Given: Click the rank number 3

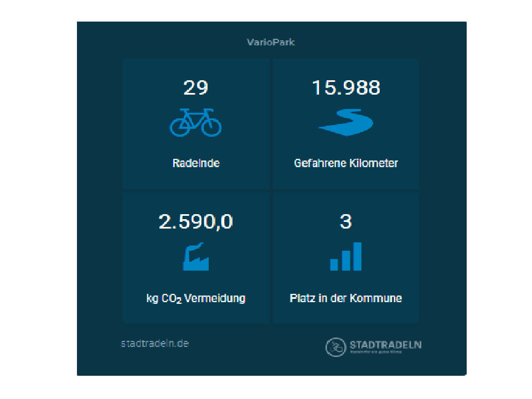Looking at the screenshot, I should (x=346, y=222).
